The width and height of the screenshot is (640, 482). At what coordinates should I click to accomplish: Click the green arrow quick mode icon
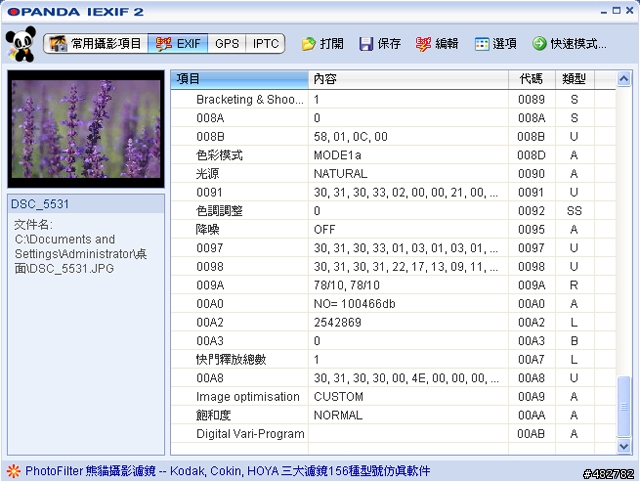pyautogui.click(x=539, y=43)
